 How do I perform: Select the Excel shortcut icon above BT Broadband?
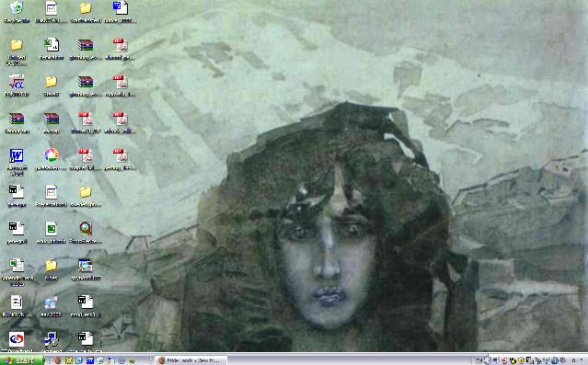[17, 266]
